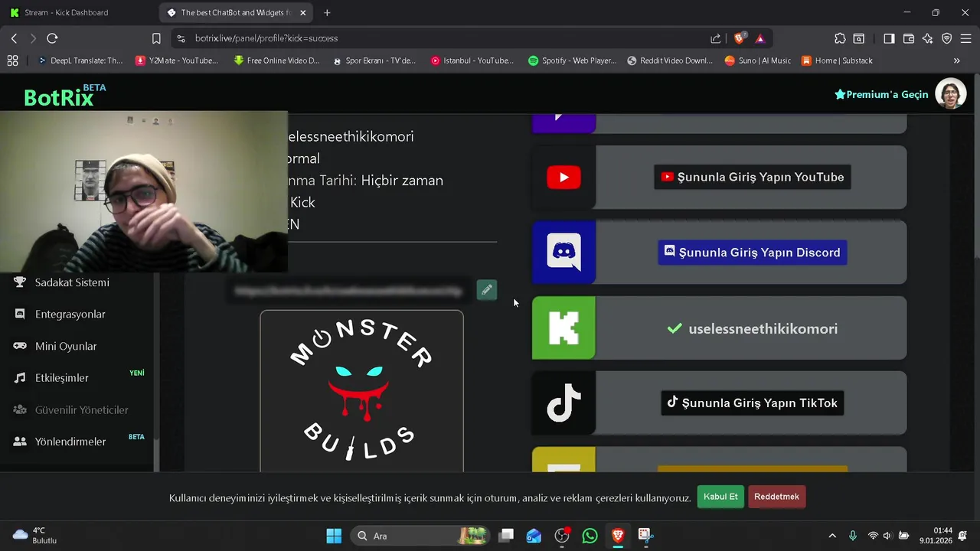This screenshot has height=551, width=980.
Task: Open Yönlendirmeler in the sidebar
Action: point(70,442)
